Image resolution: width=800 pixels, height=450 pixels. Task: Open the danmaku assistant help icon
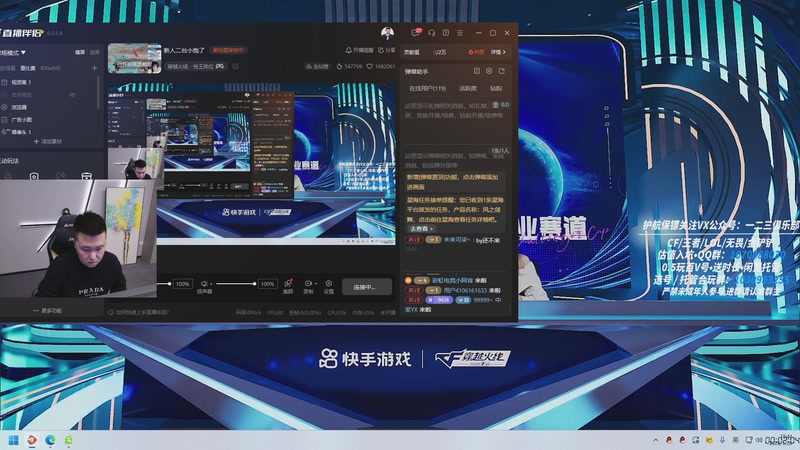477,71
